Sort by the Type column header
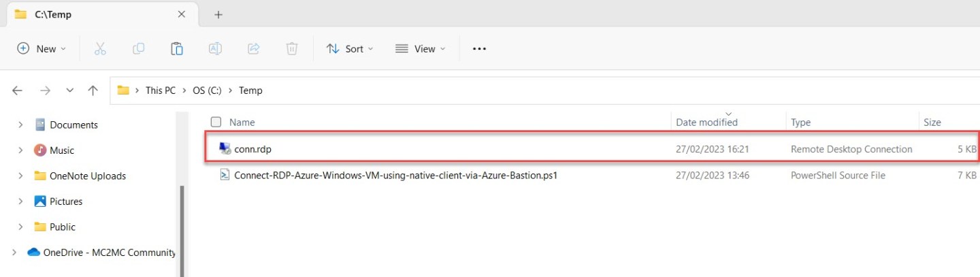 click(800, 123)
